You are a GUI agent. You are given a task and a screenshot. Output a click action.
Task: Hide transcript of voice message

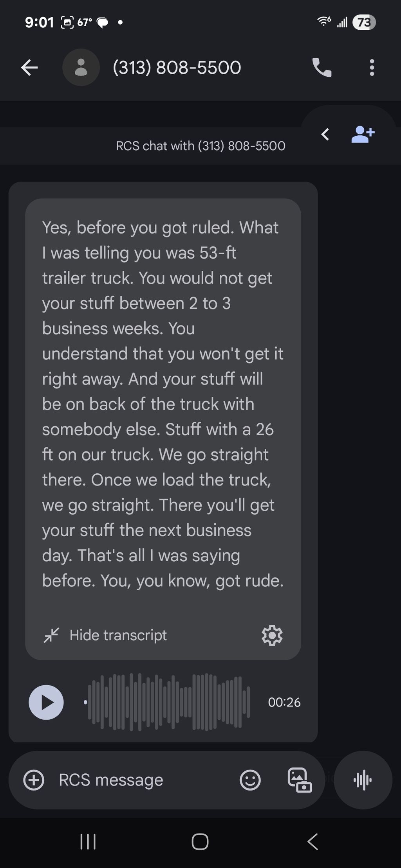point(105,635)
